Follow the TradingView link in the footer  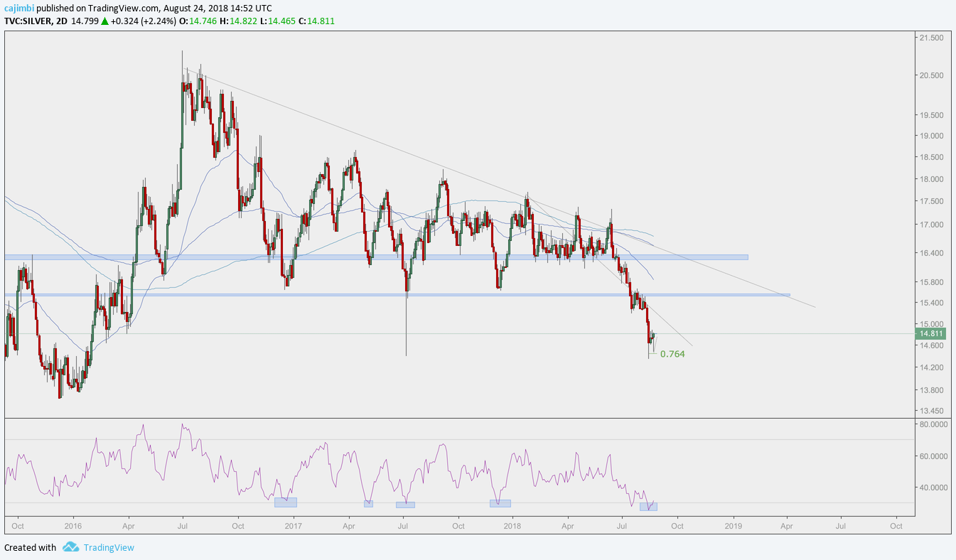coord(108,547)
